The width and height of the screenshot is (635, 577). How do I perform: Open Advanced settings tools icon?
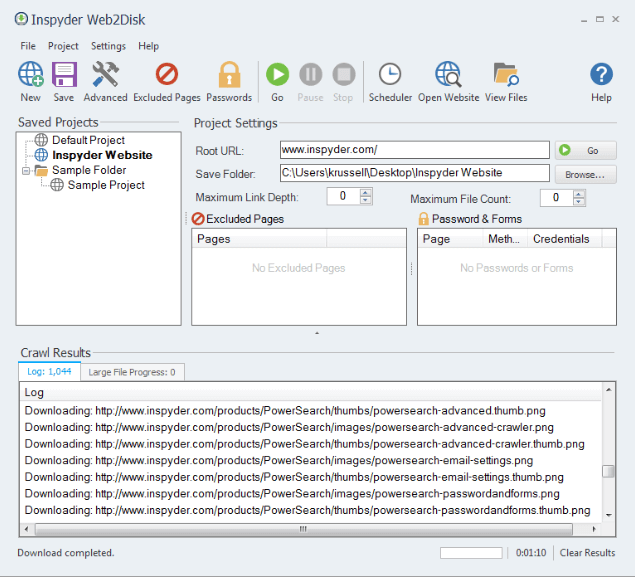click(x=105, y=75)
